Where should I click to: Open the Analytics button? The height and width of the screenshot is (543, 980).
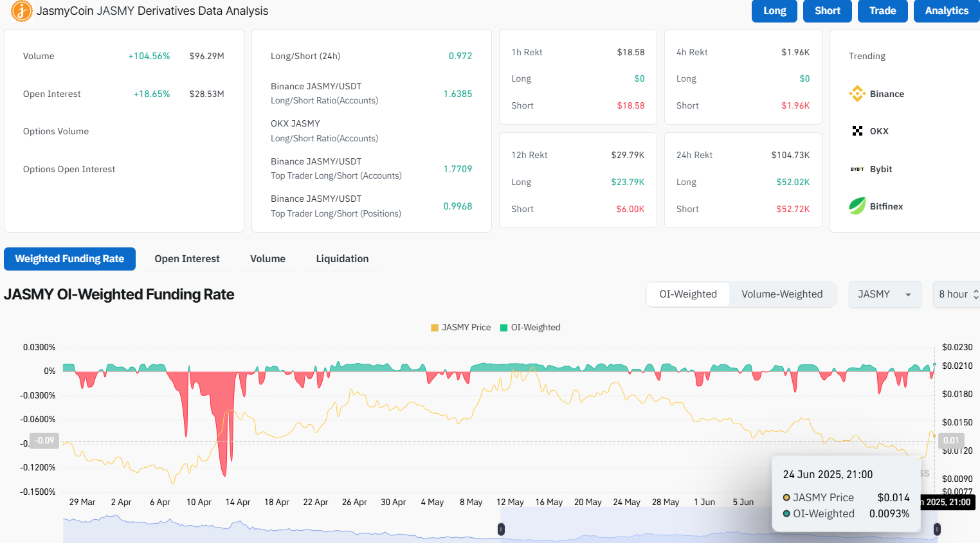[x=947, y=11]
